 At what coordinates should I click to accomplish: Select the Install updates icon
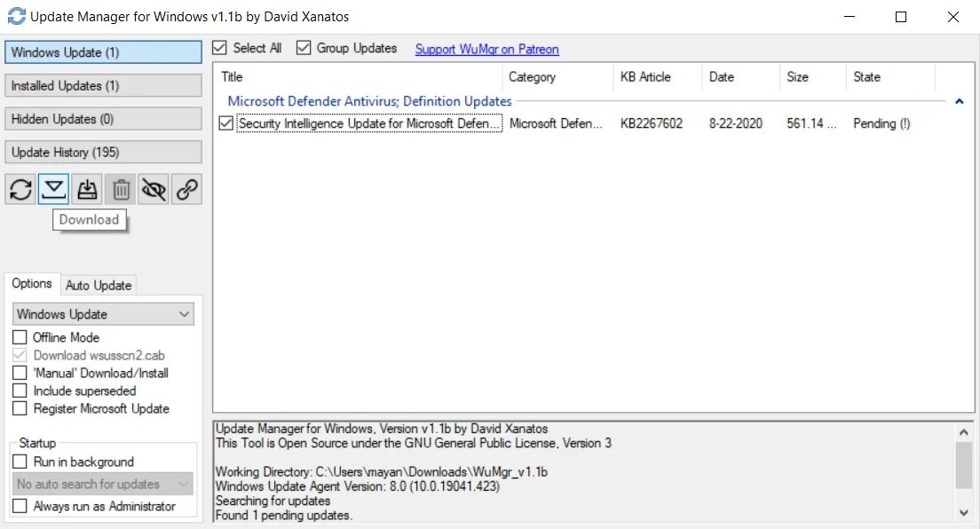[x=87, y=189]
